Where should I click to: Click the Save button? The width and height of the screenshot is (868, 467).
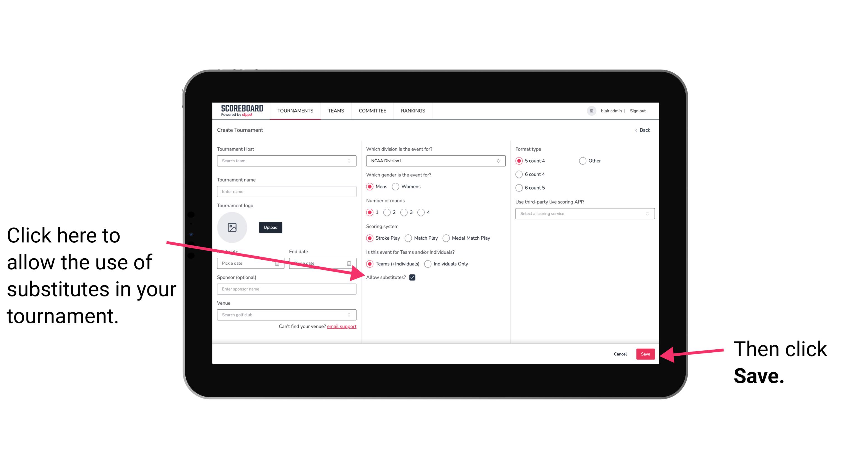click(646, 354)
